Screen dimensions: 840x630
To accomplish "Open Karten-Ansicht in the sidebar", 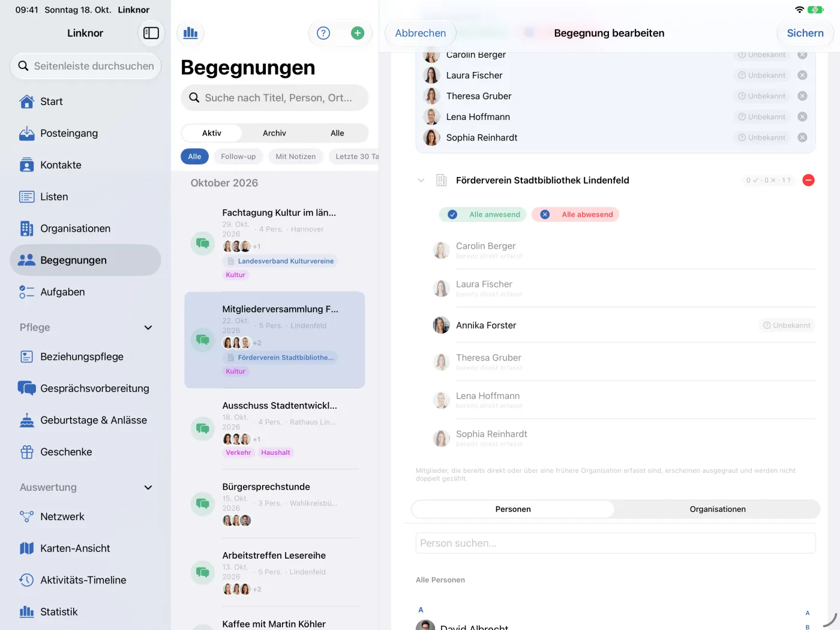I will (85, 548).
